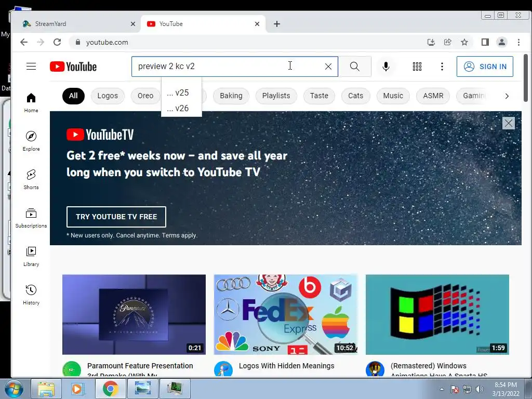Clear the search box with X
Viewport: 532px width, 399px height.
[x=328, y=66]
